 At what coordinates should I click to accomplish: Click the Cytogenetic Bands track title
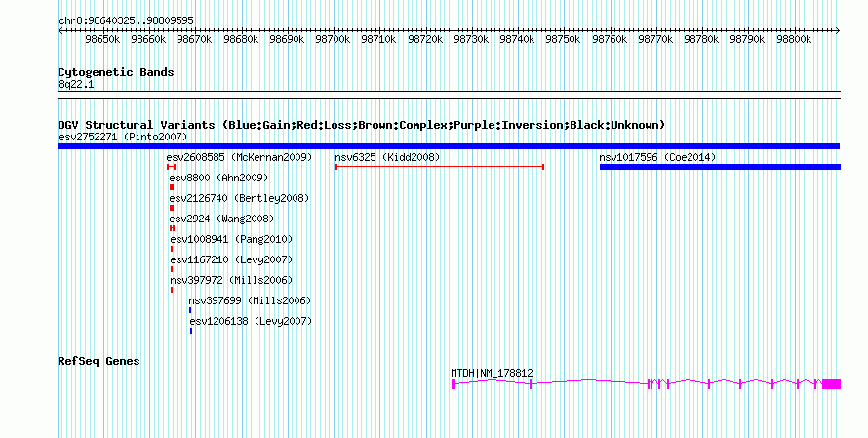coord(116,72)
